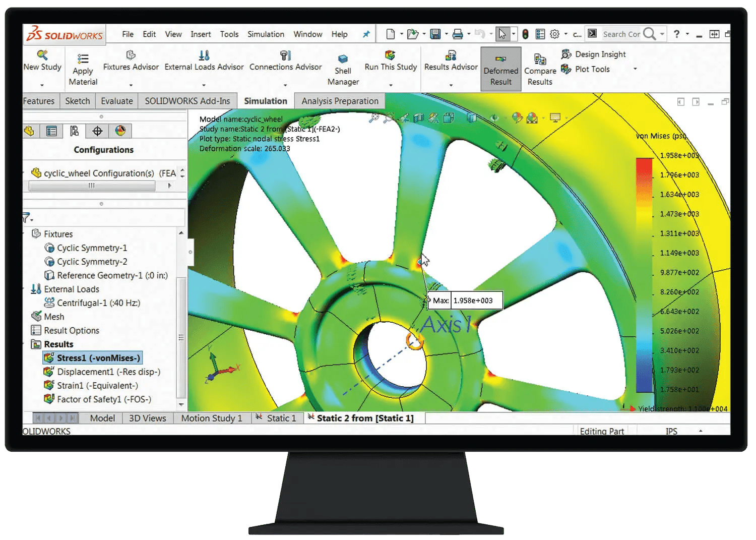
Task: Select Centrifugal-1 (:40 Hz:) load
Action: [92, 303]
